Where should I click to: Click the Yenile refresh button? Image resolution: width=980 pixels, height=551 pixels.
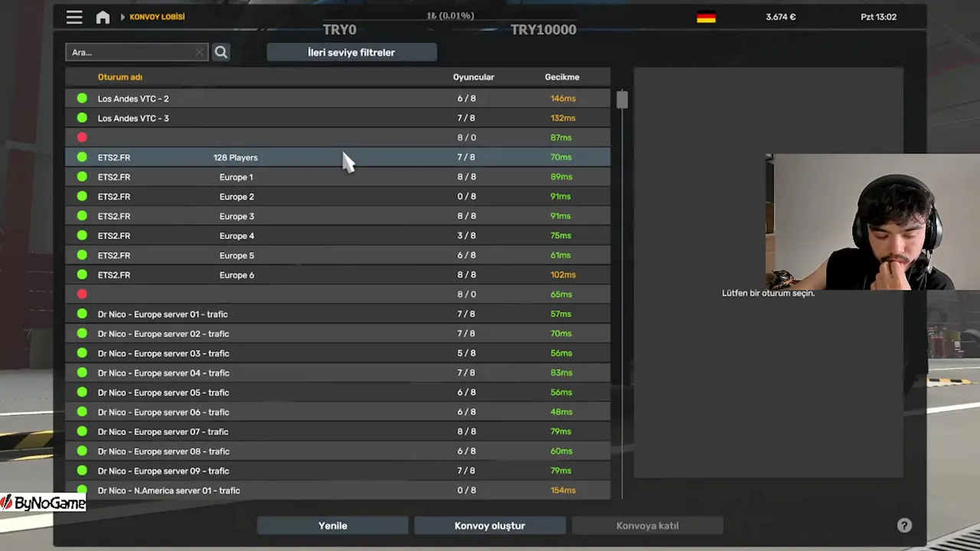click(x=333, y=526)
